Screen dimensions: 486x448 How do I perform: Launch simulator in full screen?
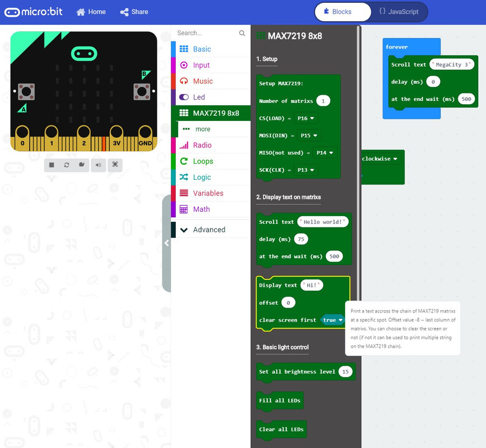coord(115,165)
